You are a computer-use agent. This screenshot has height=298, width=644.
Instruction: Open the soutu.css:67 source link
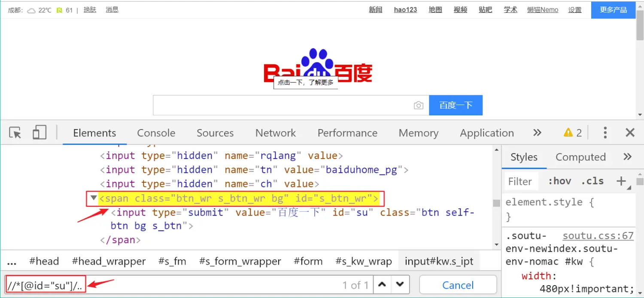click(x=598, y=236)
